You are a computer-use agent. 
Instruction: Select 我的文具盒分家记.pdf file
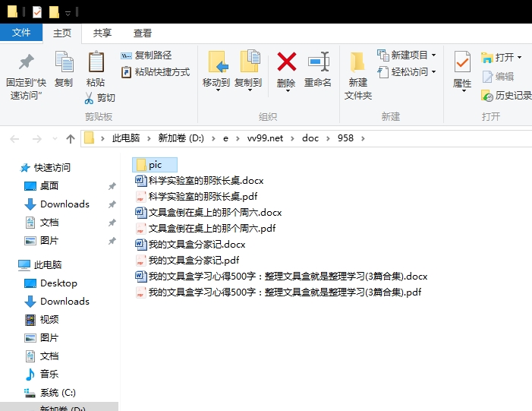(x=187, y=261)
